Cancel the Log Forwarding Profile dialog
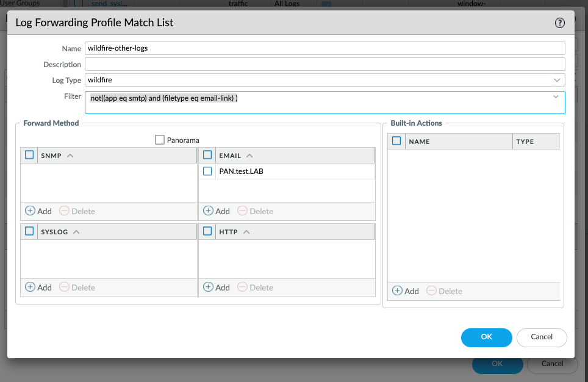The image size is (588, 382). pos(541,337)
